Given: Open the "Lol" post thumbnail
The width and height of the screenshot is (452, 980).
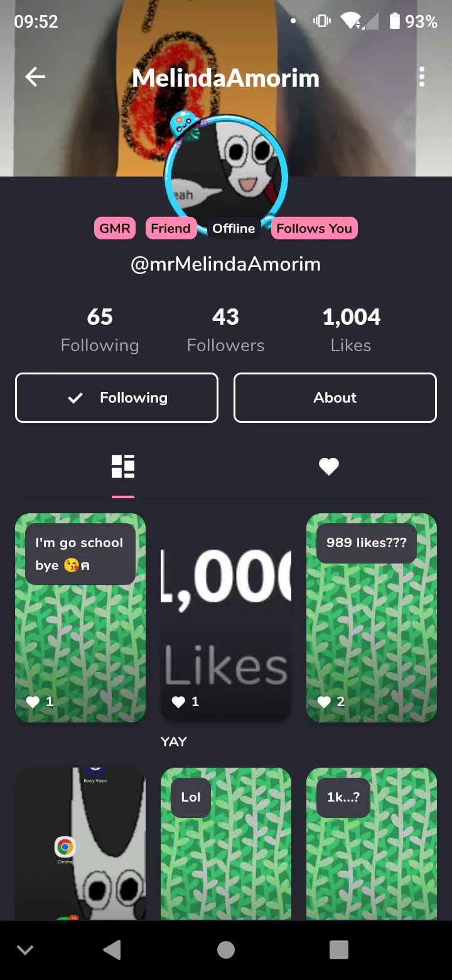Looking at the screenshot, I should (x=226, y=844).
